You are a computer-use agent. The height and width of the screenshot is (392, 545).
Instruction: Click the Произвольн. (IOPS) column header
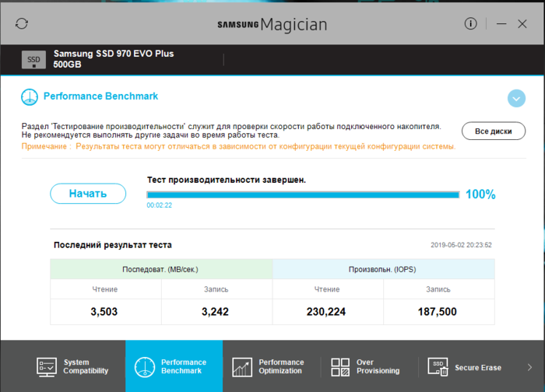pyautogui.click(x=383, y=269)
